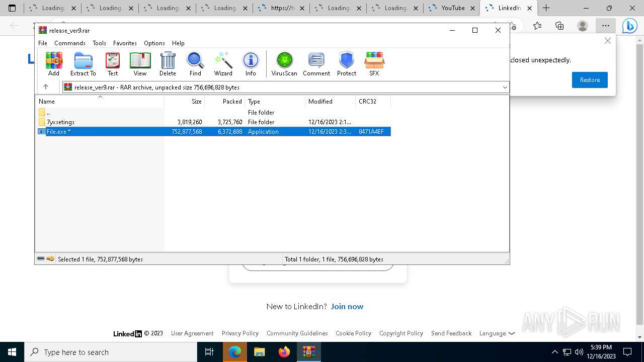644x362 pixels.
Task: Open the Cookie Policy link
Action: [353, 333]
